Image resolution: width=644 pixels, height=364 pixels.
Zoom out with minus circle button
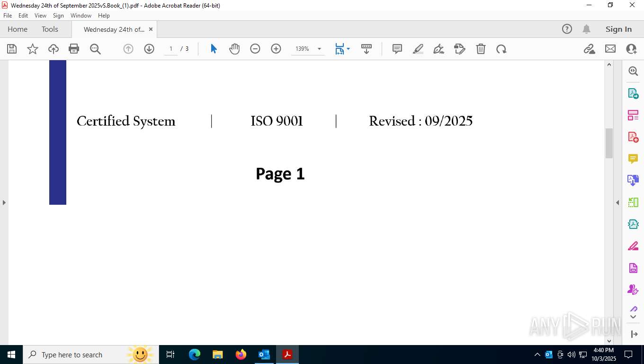point(255,49)
